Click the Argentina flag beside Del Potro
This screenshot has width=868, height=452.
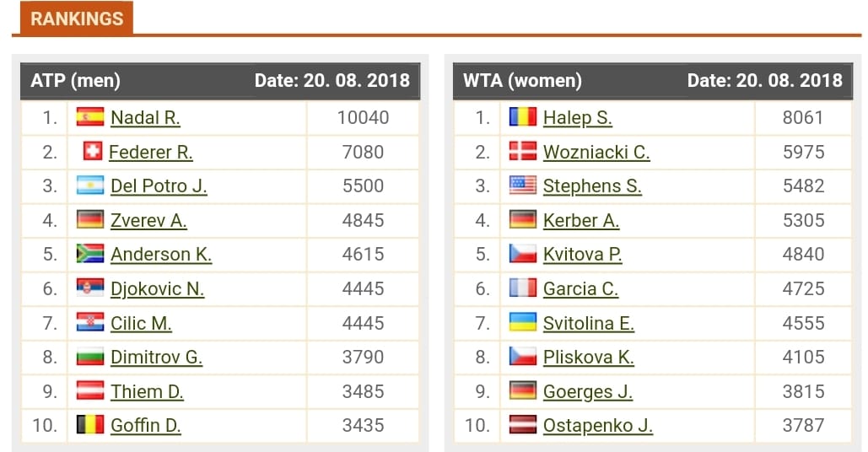pos(90,186)
